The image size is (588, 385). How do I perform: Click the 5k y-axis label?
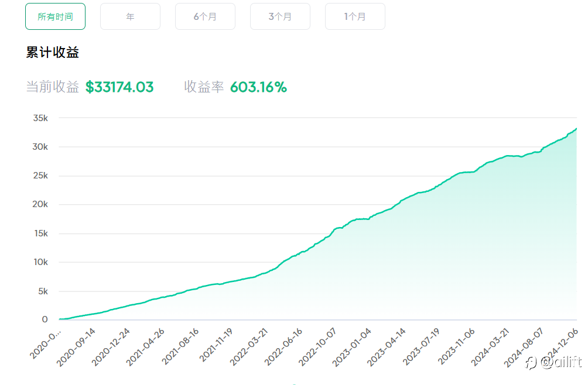pos(42,291)
